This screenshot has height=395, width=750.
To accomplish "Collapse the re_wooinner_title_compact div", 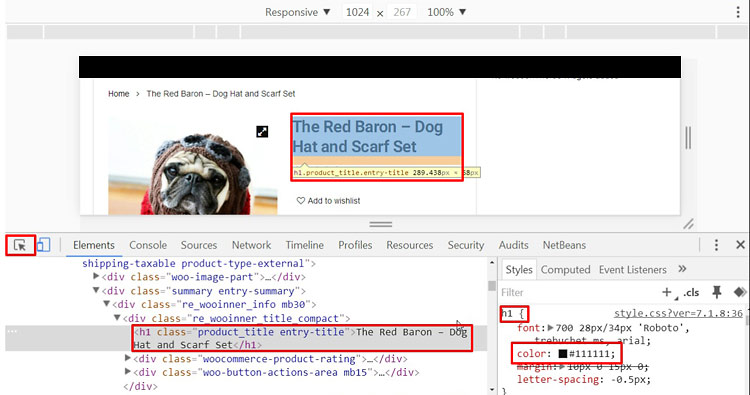I will 117,318.
